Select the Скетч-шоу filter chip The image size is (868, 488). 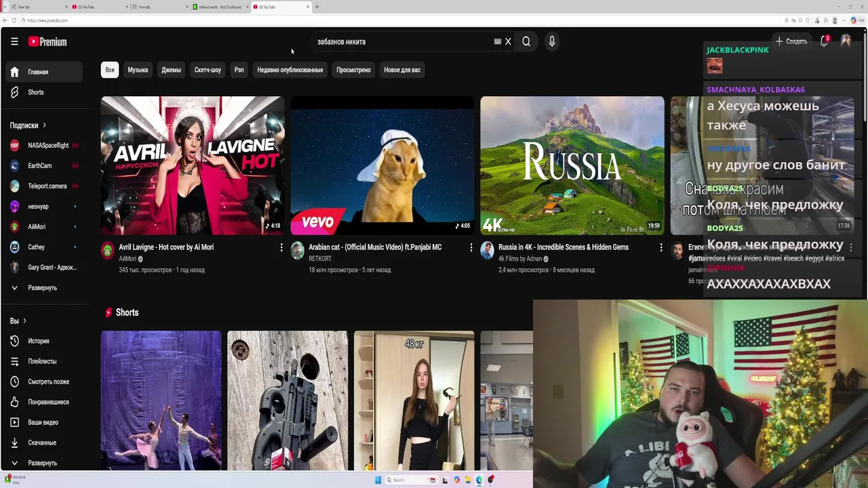[208, 70]
